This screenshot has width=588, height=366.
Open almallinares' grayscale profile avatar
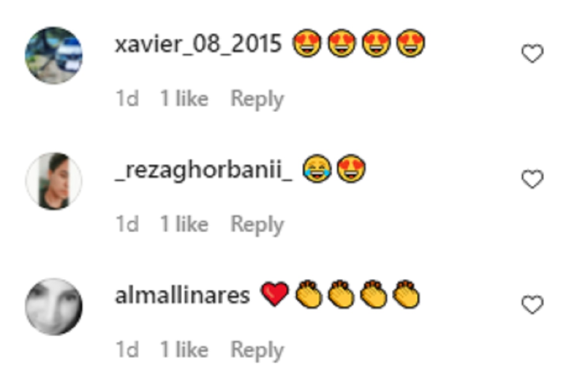point(54,307)
